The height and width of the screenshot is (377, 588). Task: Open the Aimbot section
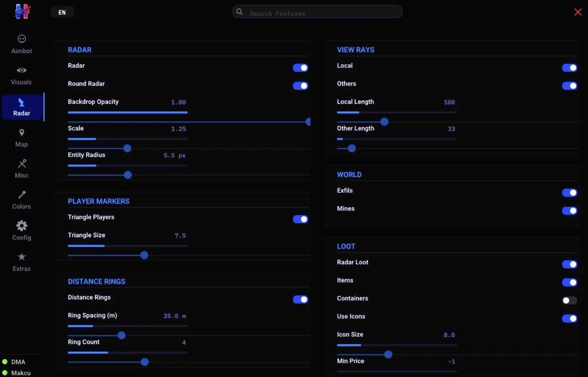22,44
